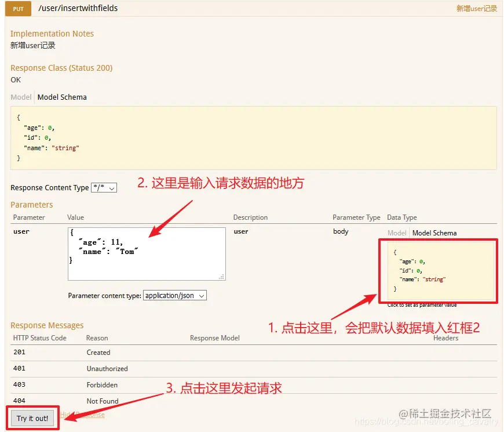
Task: Click the bold user parameter name
Action: click(21, 231)
